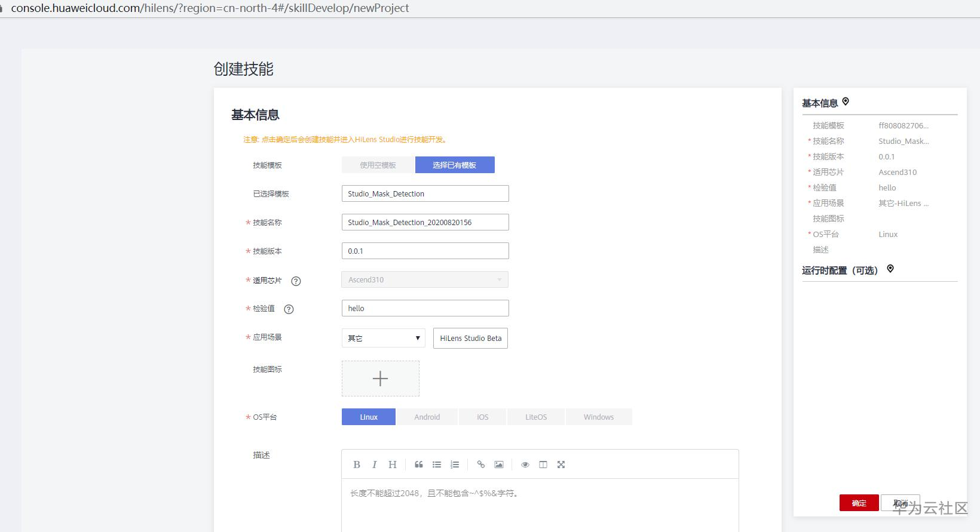Image resolution: width=980 pixels, height=532 pixels.
Task: Apply italic formatting in description editor
Action: click(x=375, y=465)
